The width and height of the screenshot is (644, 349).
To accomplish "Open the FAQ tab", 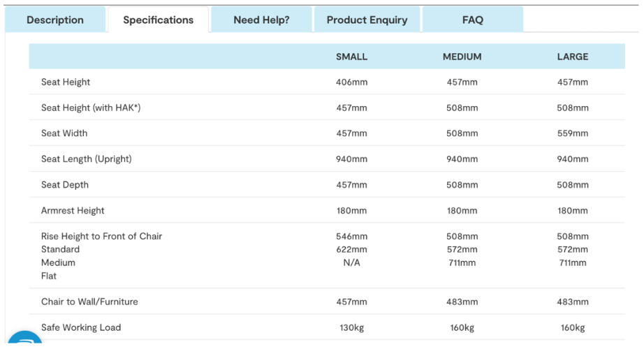I will [x=473, y=20].
